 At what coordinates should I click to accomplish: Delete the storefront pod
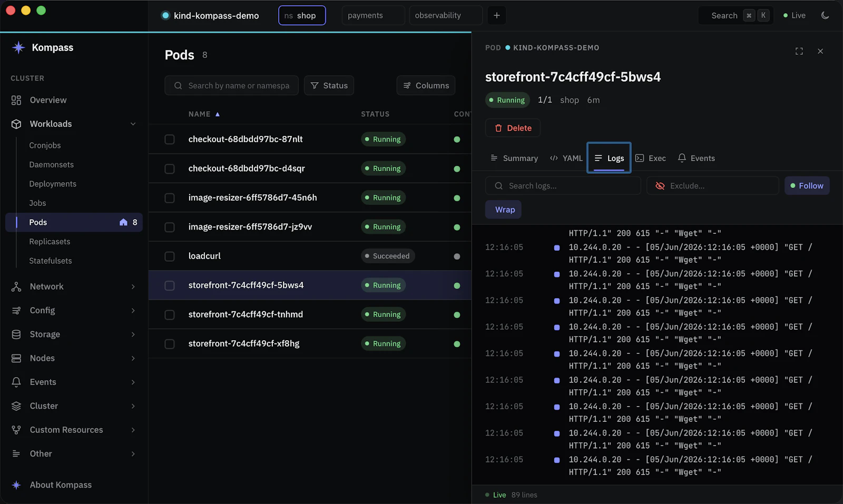point(513,128)
